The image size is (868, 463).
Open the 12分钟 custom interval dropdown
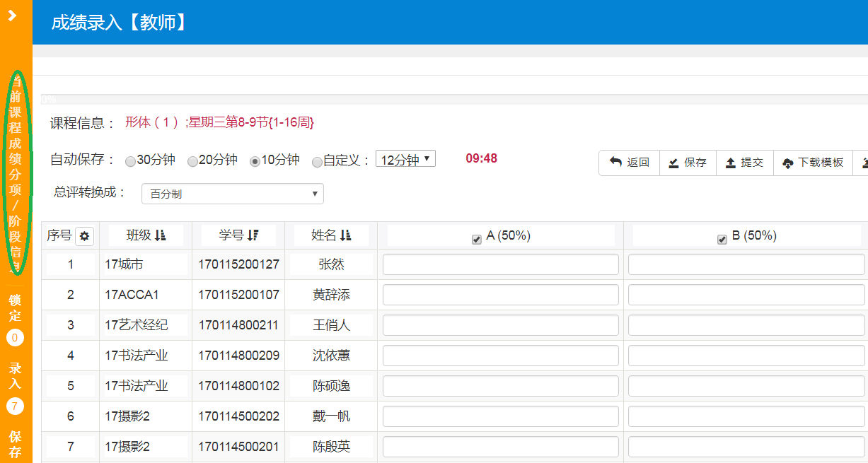(x=405, y=160)
